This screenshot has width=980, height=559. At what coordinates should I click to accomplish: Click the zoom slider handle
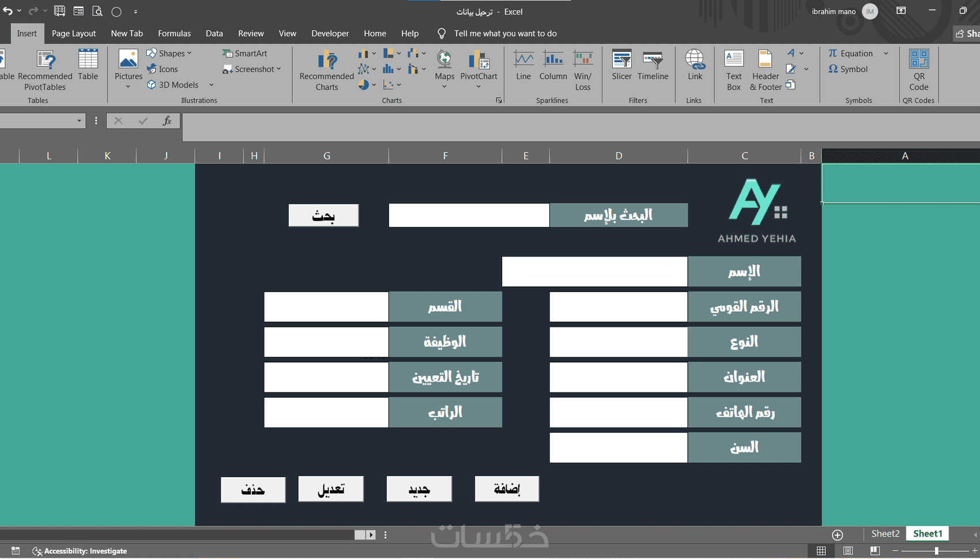point(936,551)
